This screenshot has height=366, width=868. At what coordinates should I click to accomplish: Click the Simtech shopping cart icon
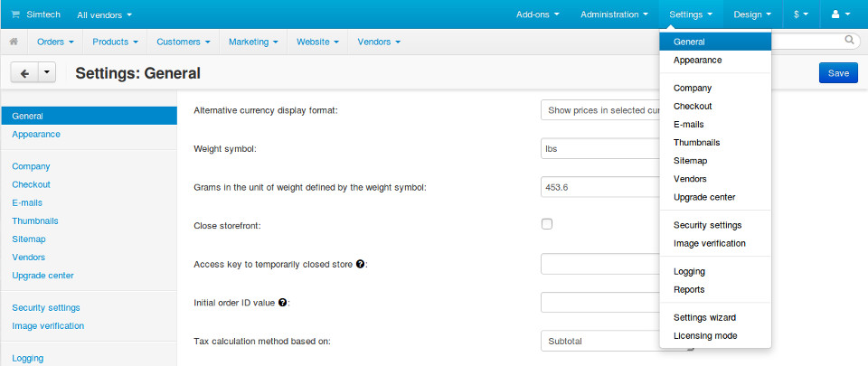tap(15, 14)
